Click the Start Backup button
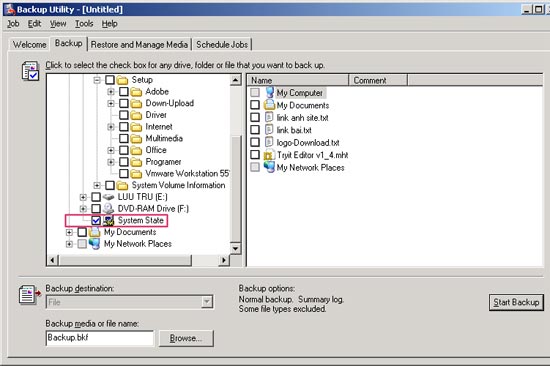The height and width of the screenshot is (366, 550). 516,302
